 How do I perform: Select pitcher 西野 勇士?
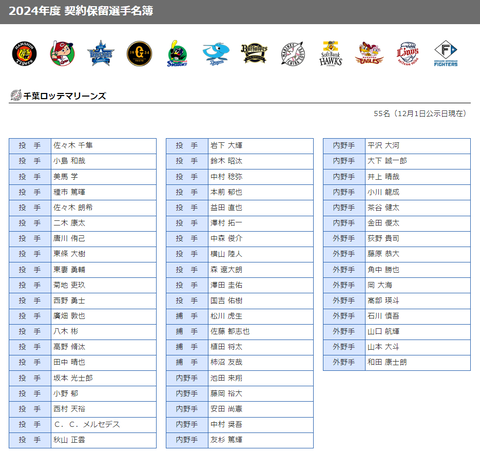click(69, 301)
